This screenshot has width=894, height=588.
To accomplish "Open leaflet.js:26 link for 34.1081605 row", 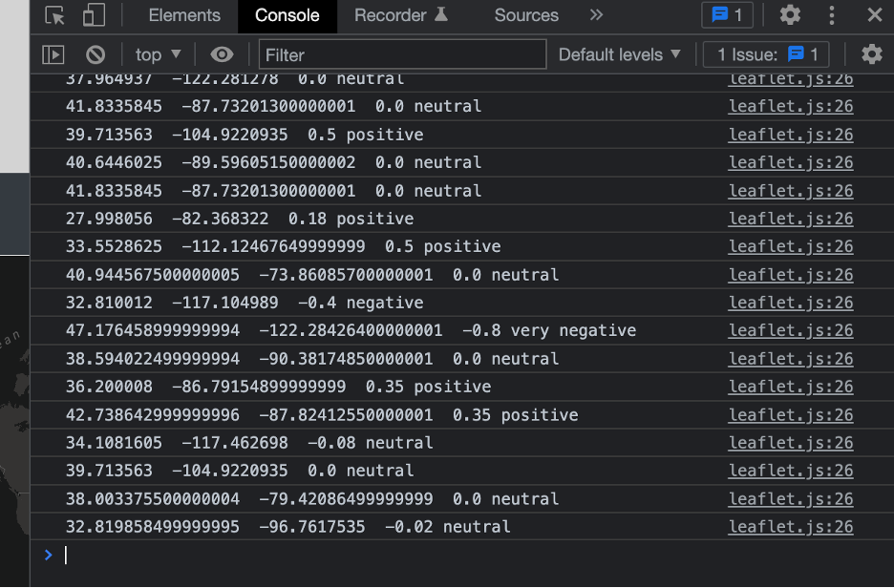I will [x=791, y=443].
